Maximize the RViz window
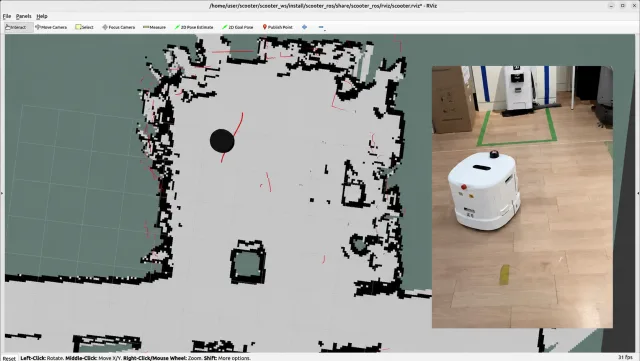This screenshot has height=361, width=640. (x=622, y=6)
